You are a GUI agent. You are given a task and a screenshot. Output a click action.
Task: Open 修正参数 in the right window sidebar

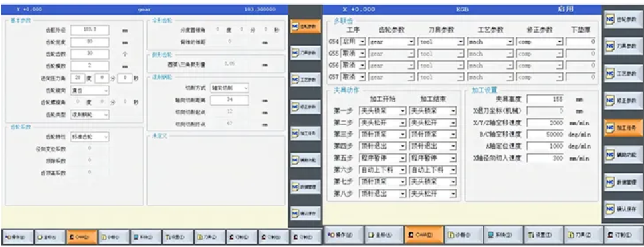[623, 100]
